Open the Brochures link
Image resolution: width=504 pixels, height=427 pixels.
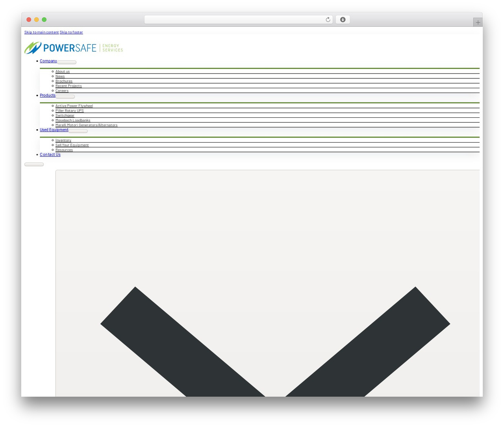point(64,81)
